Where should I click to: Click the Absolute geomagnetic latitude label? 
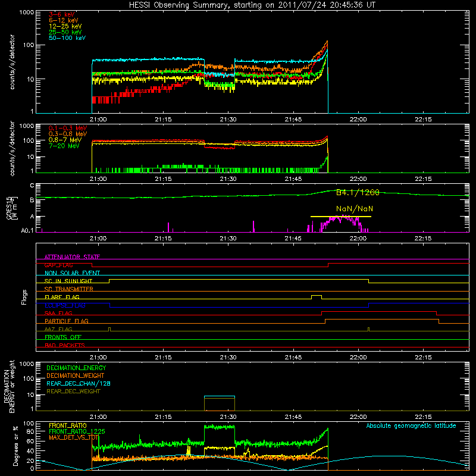pyautogui.click(x=411, y=425)
